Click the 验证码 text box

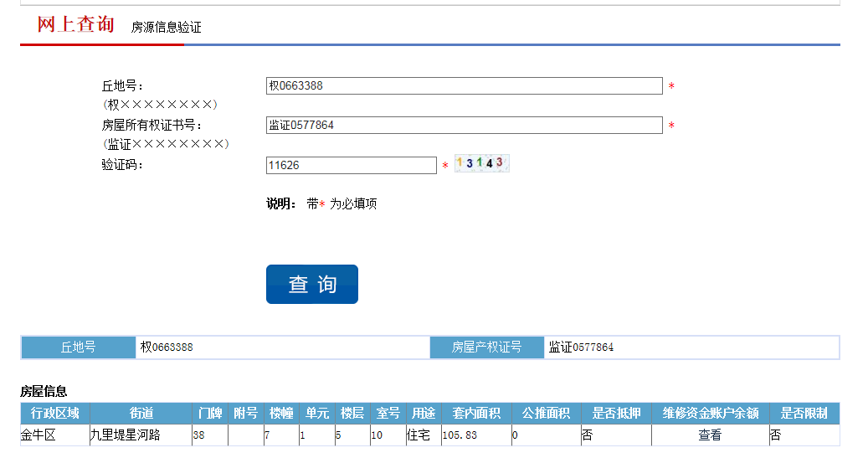pyautogui.click(x=351, y=166)
